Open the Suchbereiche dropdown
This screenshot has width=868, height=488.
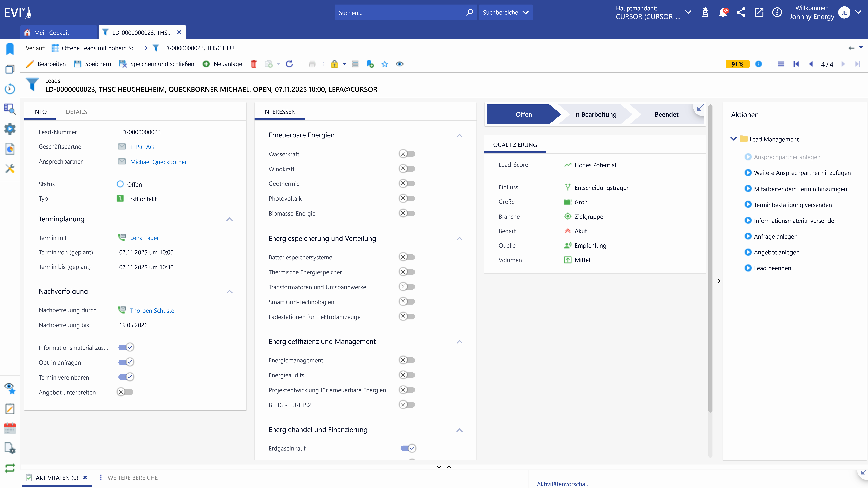click(505, 12)
